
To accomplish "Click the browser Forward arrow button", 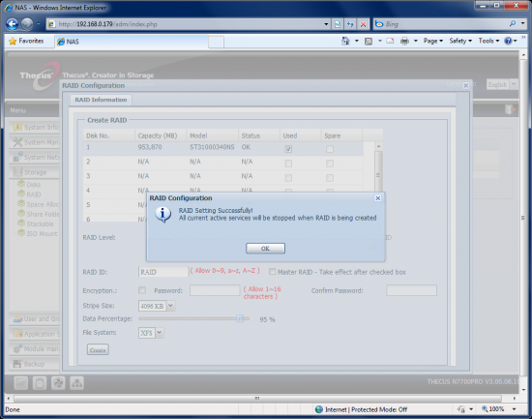I will pyautogui.click(x=27, y=24).
